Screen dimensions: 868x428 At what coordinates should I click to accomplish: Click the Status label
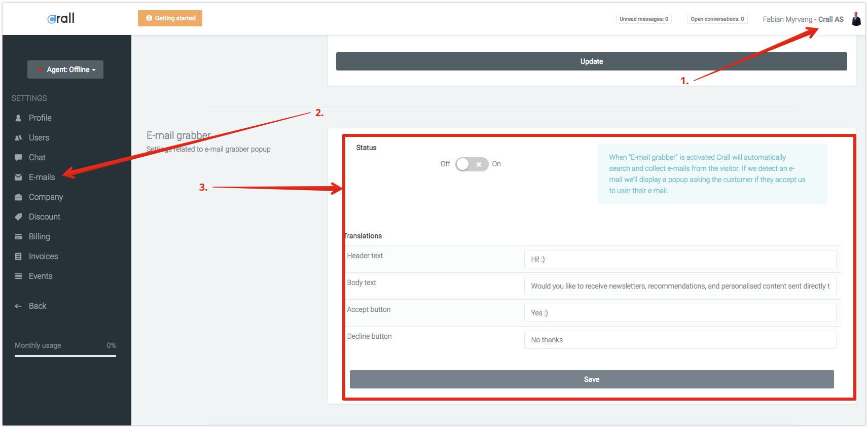366,148
